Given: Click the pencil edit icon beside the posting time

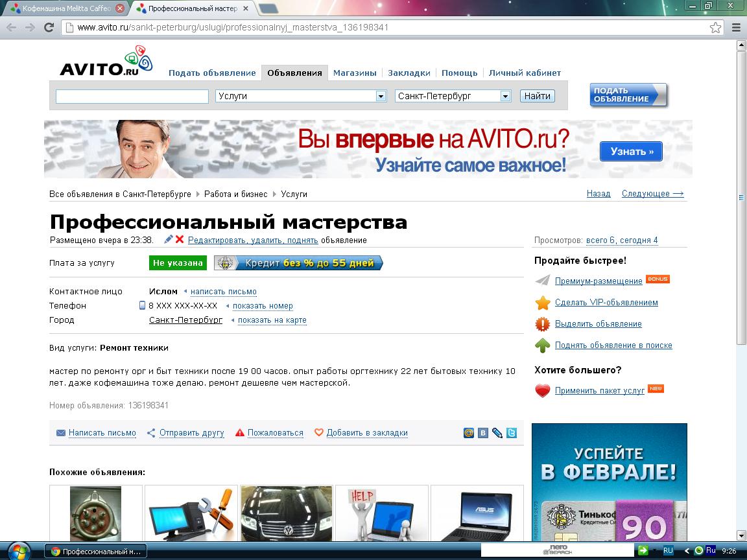Looking at the screenshot, I should 168,240.
